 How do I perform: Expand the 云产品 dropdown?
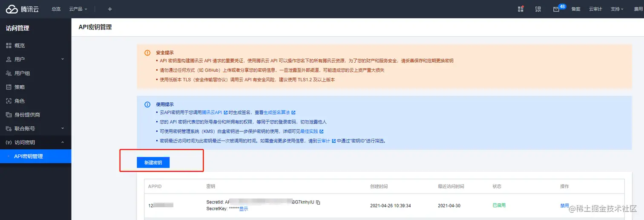[78, 9]
